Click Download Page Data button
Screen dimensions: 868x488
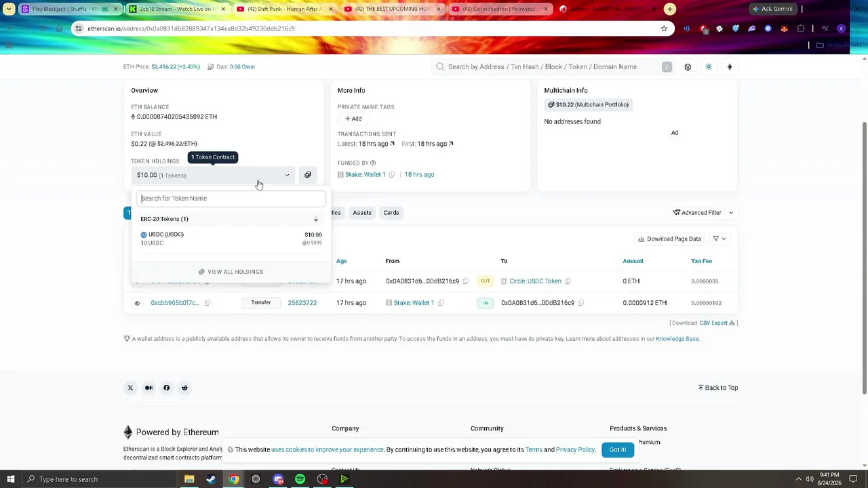[670, 239]
